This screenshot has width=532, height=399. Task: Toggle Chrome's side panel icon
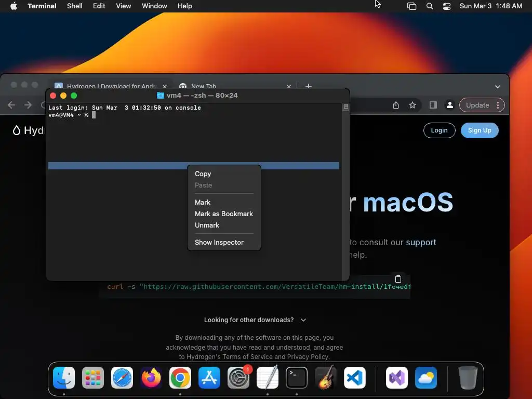(x=433, y=105)
